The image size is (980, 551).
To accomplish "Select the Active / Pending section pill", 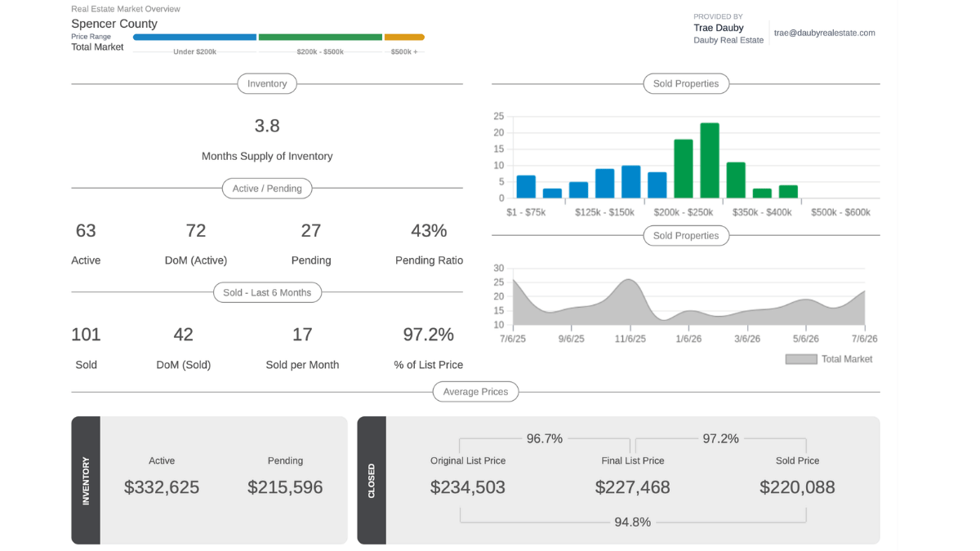I will pos(267,189).
